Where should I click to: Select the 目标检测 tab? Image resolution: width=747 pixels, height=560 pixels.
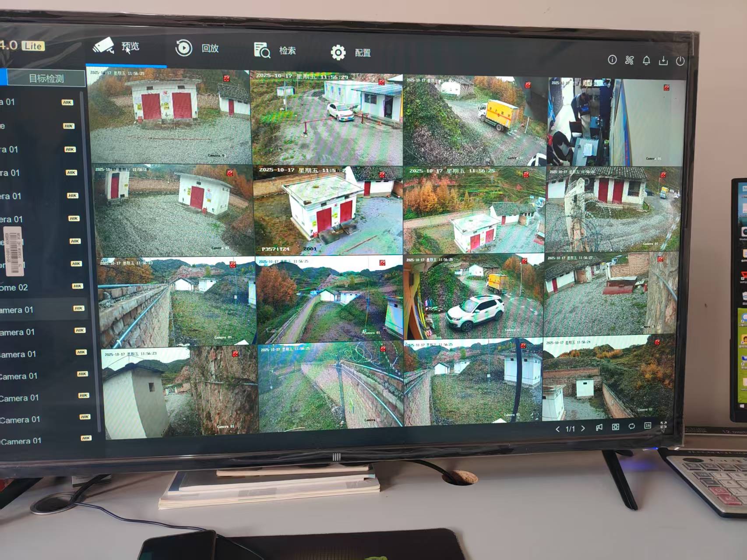point(46,79)
